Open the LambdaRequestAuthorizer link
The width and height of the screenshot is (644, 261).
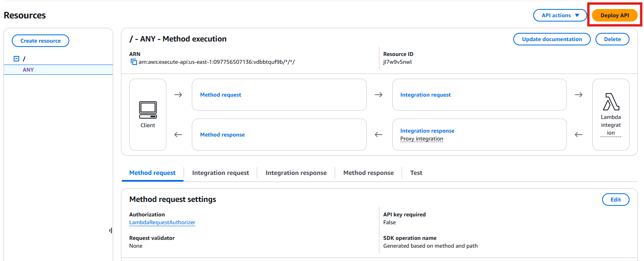click(x=162, y=222)
